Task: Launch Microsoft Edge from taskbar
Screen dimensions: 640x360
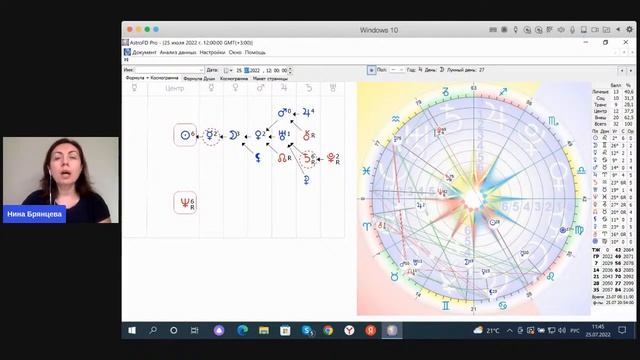Action: click(x=242, y=330)
